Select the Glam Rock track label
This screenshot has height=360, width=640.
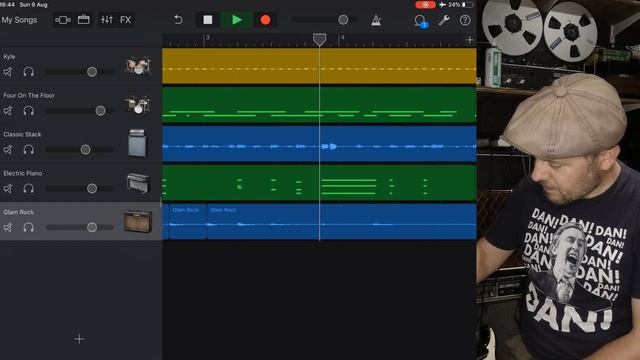point(18,212)
